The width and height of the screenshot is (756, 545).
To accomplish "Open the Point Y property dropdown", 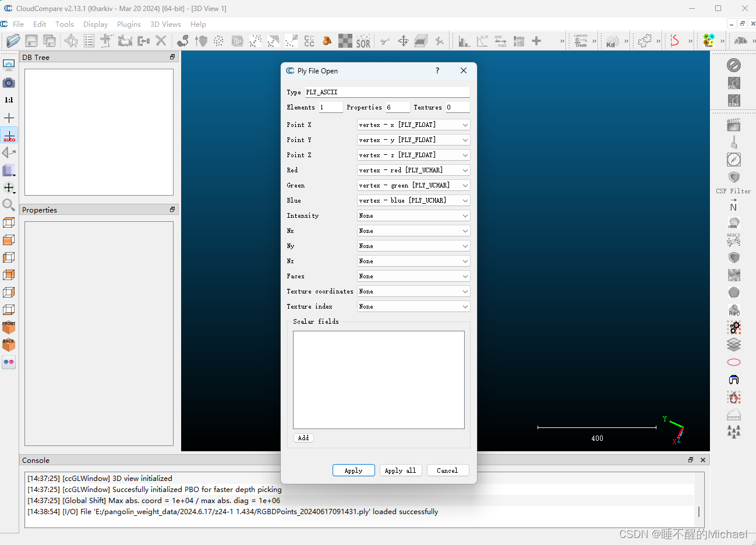I will [x=414, y=140].
